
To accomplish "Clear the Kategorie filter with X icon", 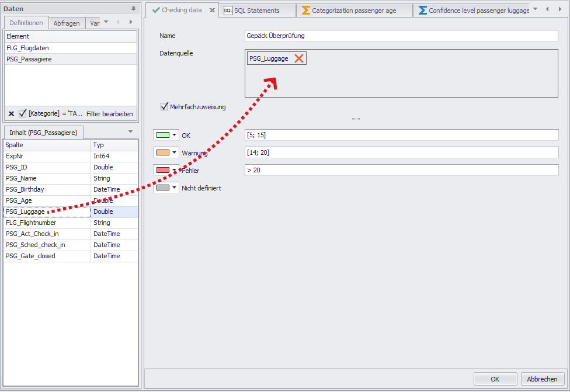I will (11, 113).
